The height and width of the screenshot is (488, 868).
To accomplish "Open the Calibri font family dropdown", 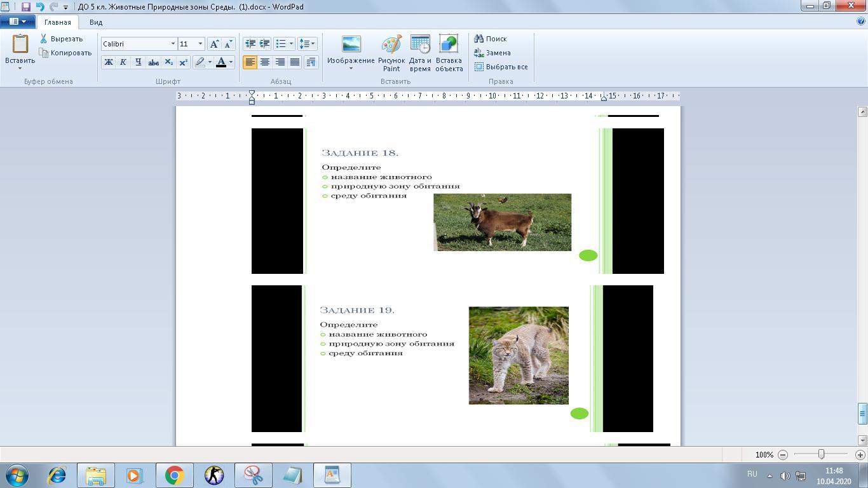I will 173,44.
